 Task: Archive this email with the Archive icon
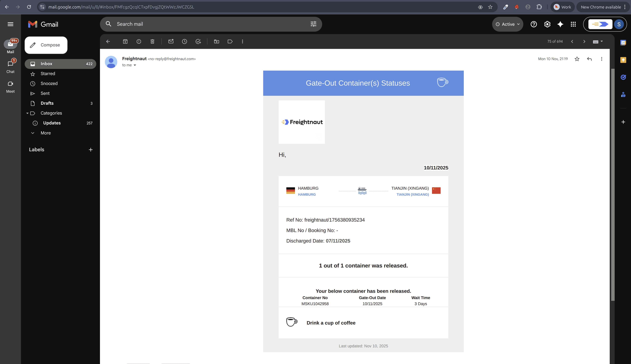(125, 41)
